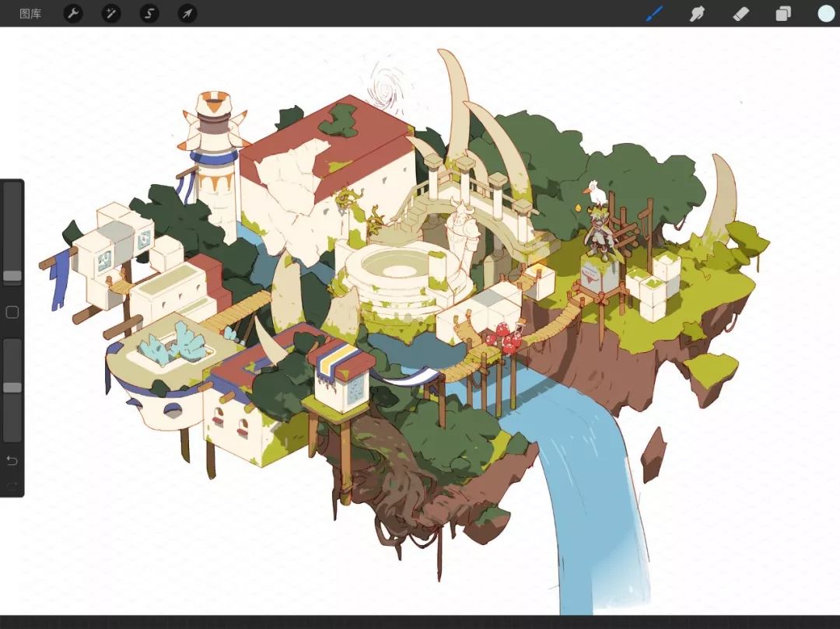The width and height of the screenshot is (840, 629).
Task: Select the Paint brush tool
Action: coord(654,13)
